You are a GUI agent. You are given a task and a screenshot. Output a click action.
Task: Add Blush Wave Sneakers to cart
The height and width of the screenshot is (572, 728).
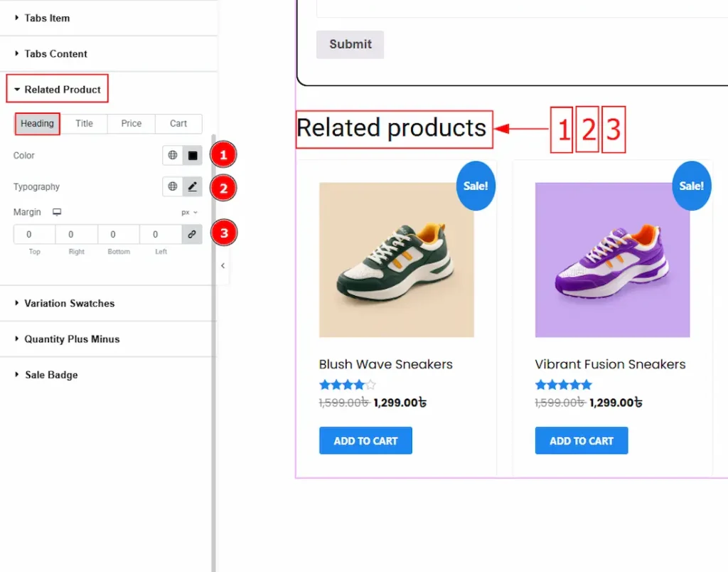365,440
